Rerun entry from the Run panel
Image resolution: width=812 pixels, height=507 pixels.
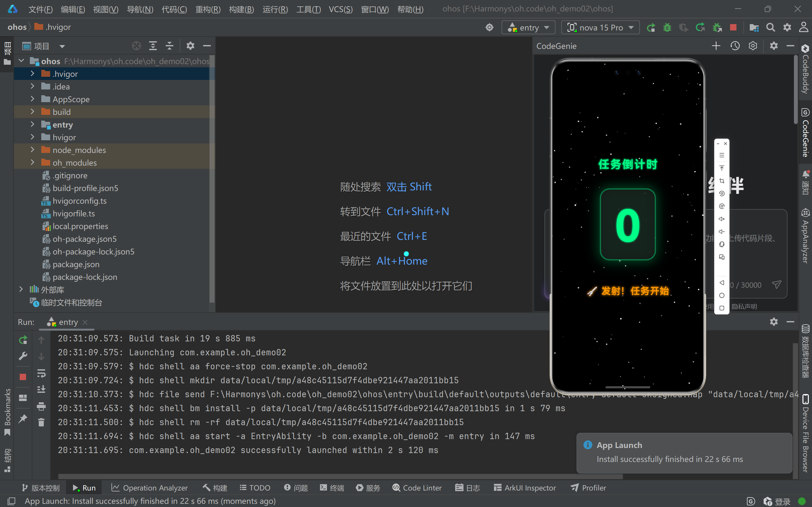click(x=23, y=340)
